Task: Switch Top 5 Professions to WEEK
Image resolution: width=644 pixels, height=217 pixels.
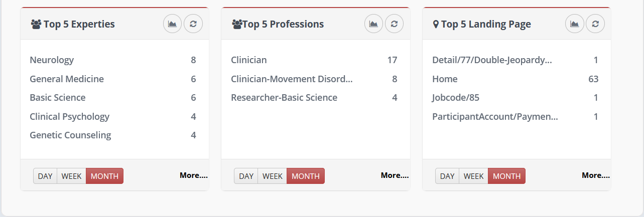Action: click(273, 176)
